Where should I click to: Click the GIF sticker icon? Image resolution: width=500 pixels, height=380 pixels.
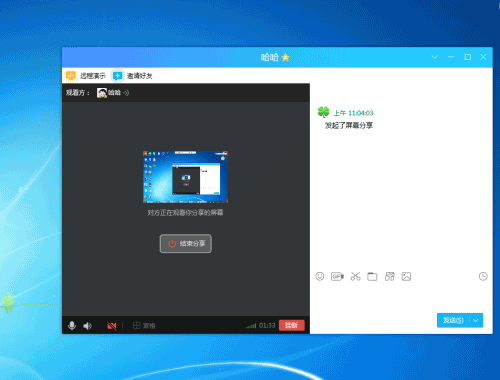coord(337,276)
